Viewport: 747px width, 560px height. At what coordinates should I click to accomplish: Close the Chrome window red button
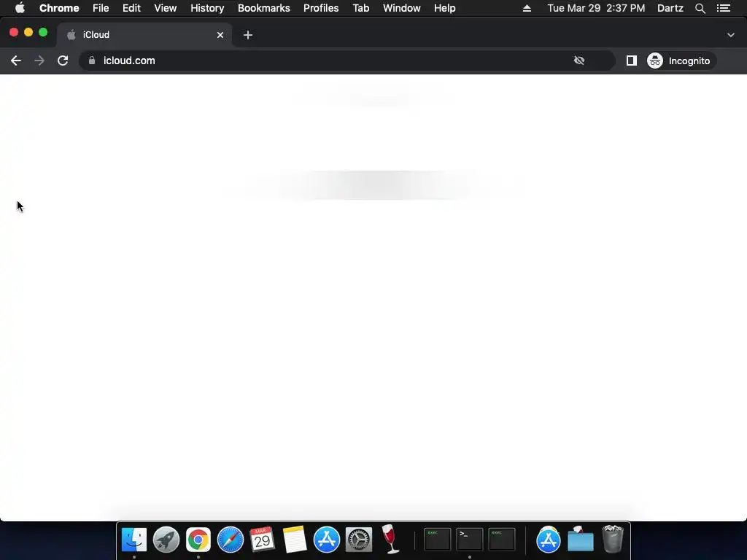tap(14, 32)
